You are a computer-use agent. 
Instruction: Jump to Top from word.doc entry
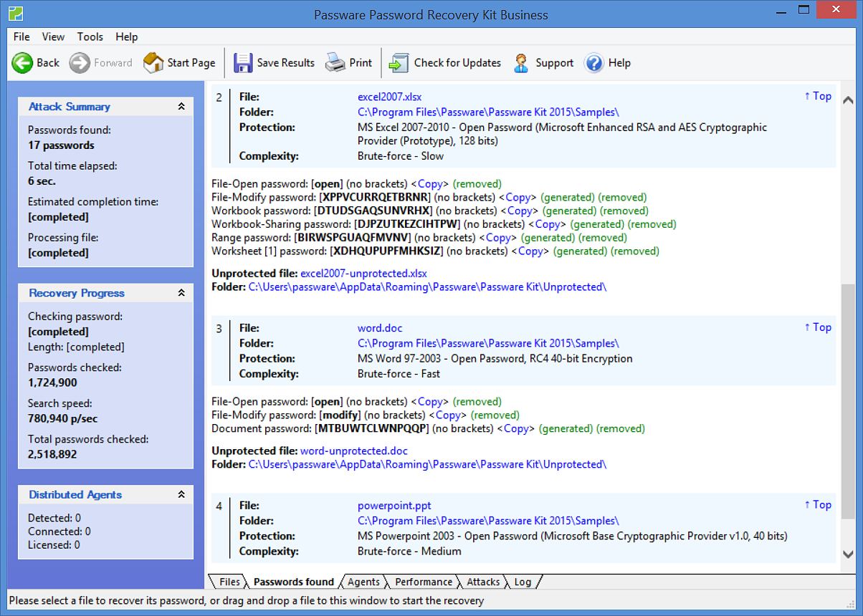click(x=818, y=327)
